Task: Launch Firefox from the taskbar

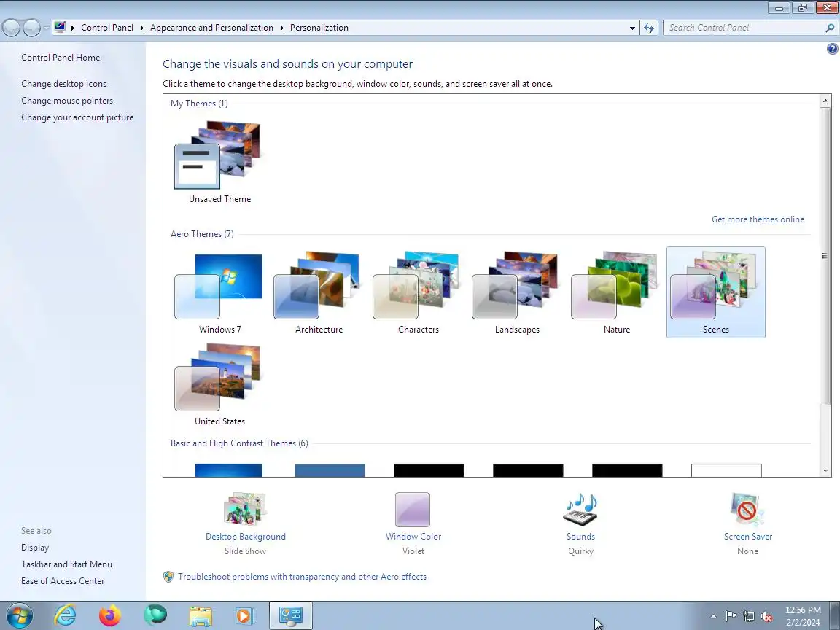Action: click(110, 615)
